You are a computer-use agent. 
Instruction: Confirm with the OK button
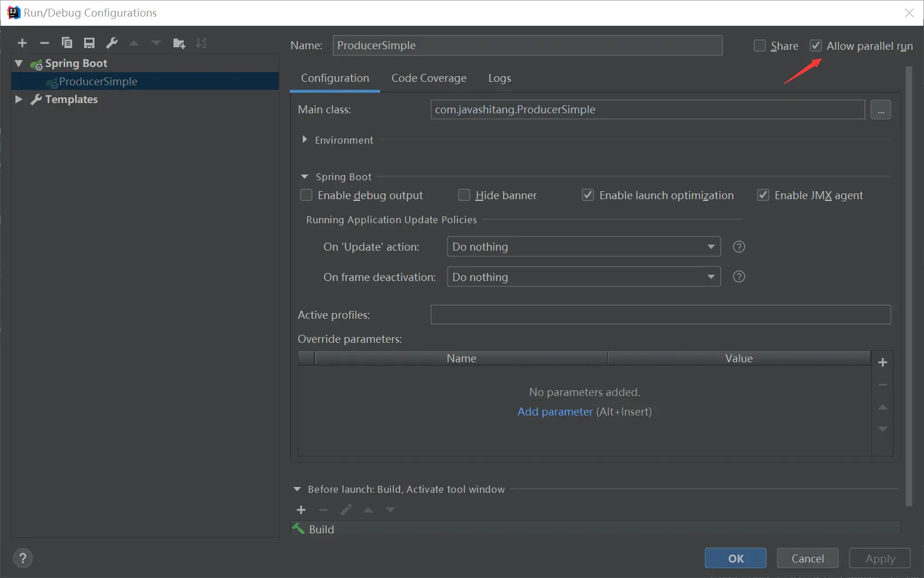736,558
